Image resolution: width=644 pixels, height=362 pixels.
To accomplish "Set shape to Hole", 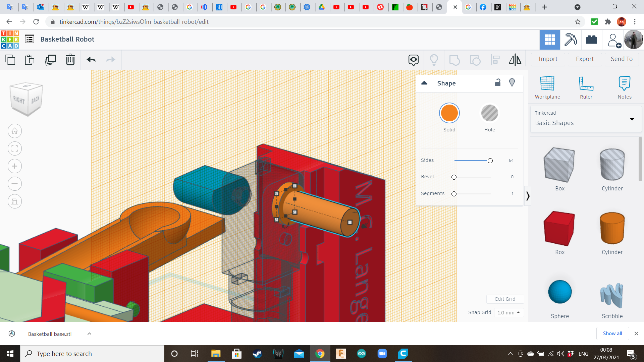I will pyautogui.click(x=489, y=113).
